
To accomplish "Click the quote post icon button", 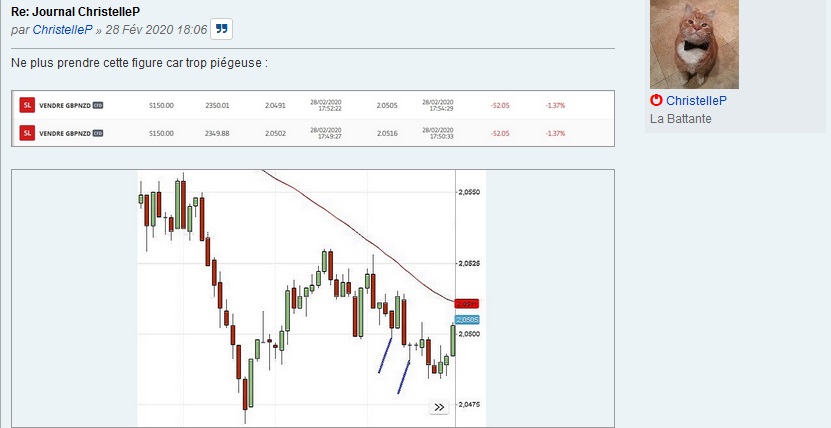I will click(221, 29).
